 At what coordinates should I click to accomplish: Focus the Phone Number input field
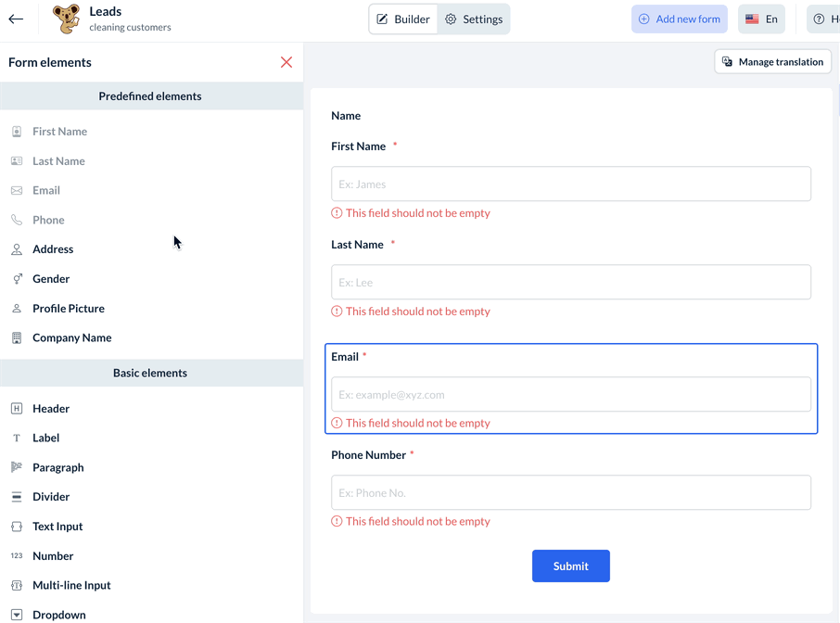(571, 492)
